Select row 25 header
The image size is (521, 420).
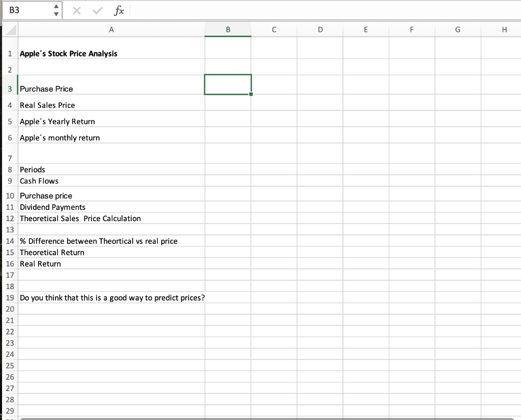[x=10, y=366]
